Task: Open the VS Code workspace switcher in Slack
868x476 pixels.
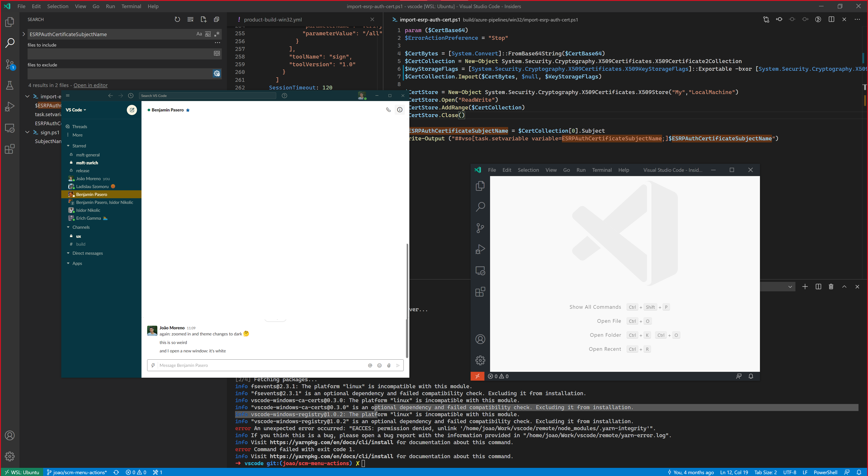Action: pyautogui.click(x=75, y=109)
